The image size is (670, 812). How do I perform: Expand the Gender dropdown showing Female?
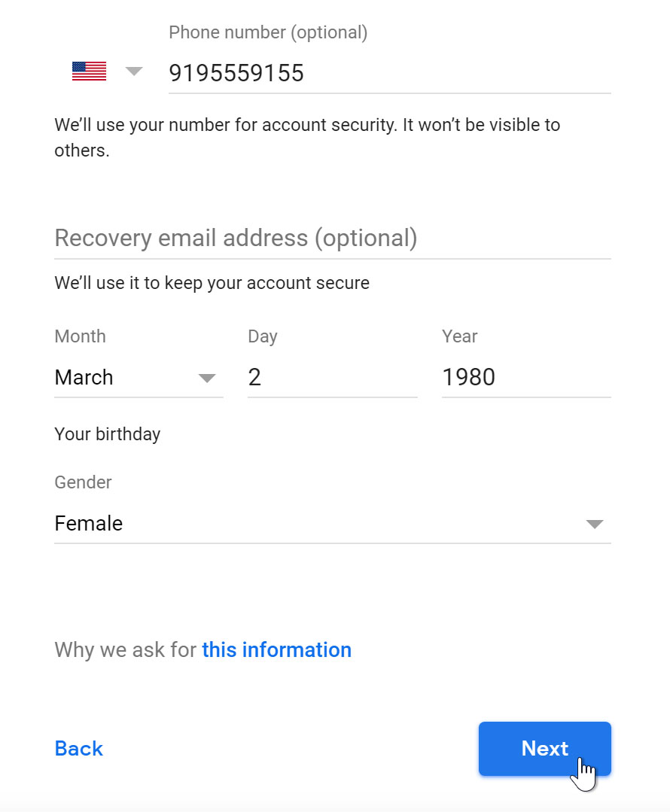[x=331, y=523]
